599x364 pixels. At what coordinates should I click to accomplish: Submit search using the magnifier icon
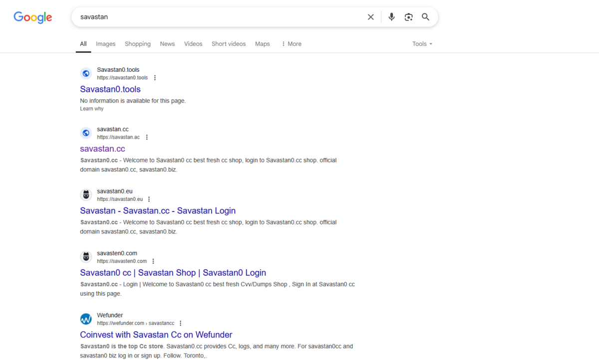[426, 17]
